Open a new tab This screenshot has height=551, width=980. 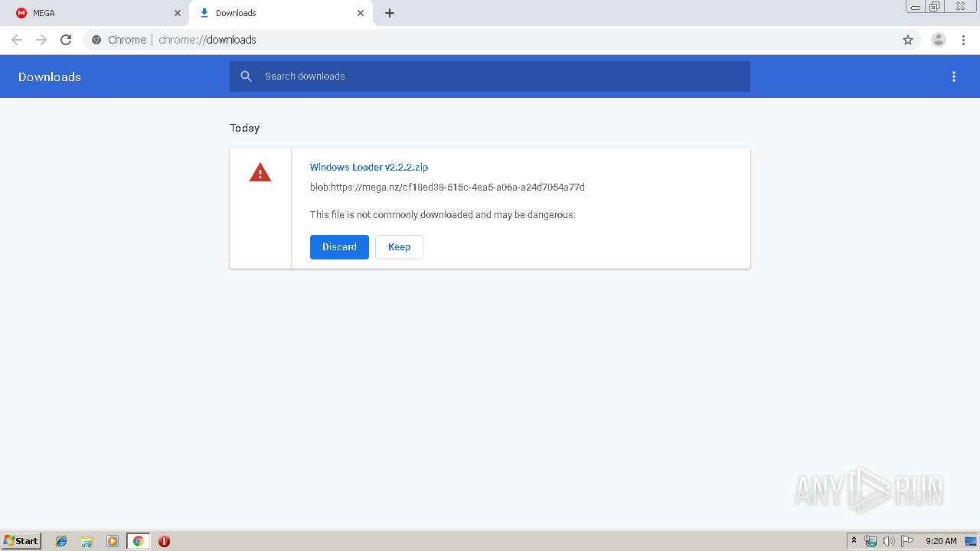coord(390,13)
